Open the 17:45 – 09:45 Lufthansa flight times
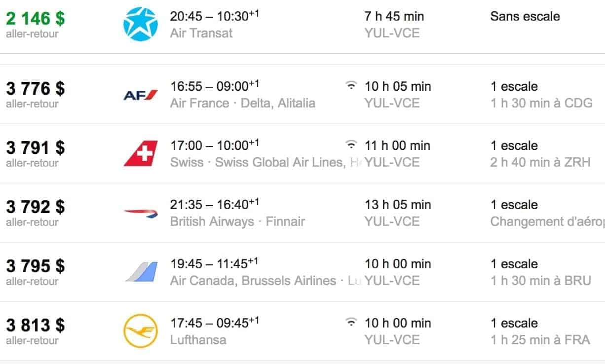605x364 pixels. [214, 324]
